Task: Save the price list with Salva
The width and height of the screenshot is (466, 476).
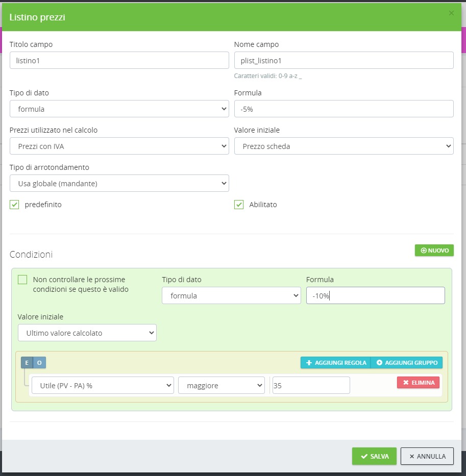Action: [x=374, y=456]
